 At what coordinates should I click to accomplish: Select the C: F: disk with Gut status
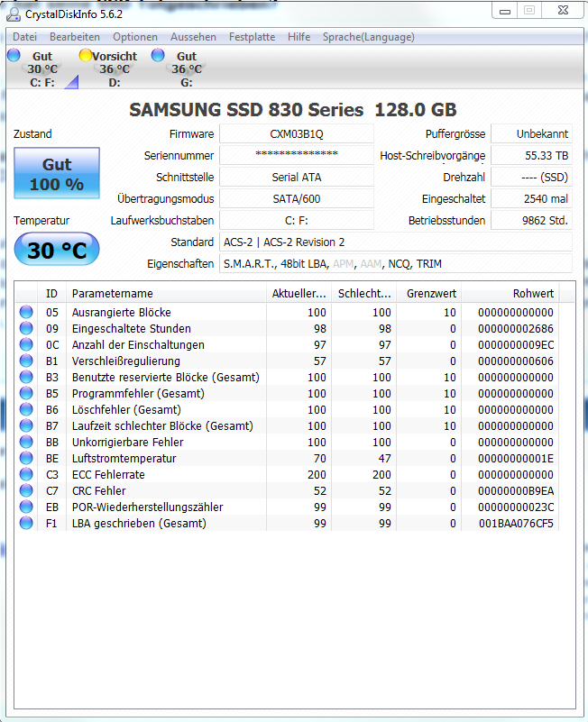click(42, 69)
